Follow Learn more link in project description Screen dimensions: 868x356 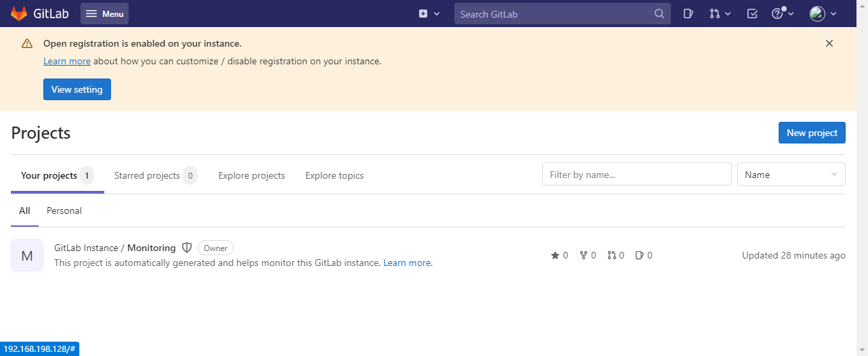point(408,263)
